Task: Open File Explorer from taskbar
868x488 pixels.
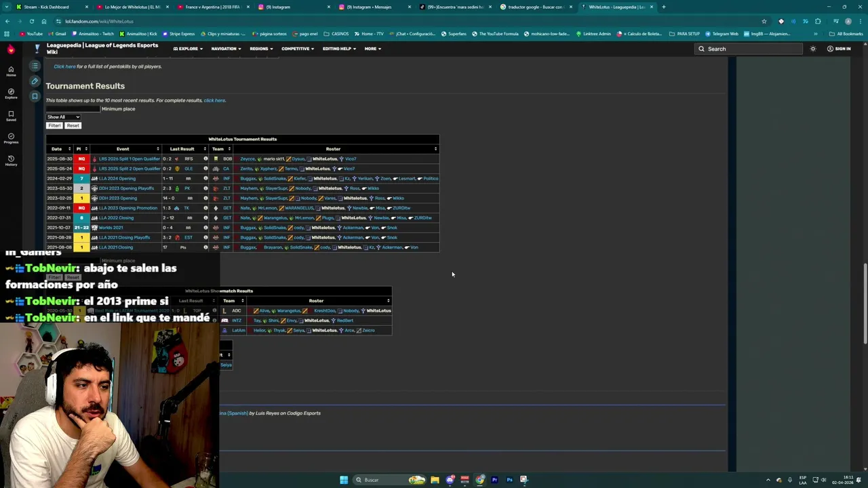Action: tap(435, 480)
